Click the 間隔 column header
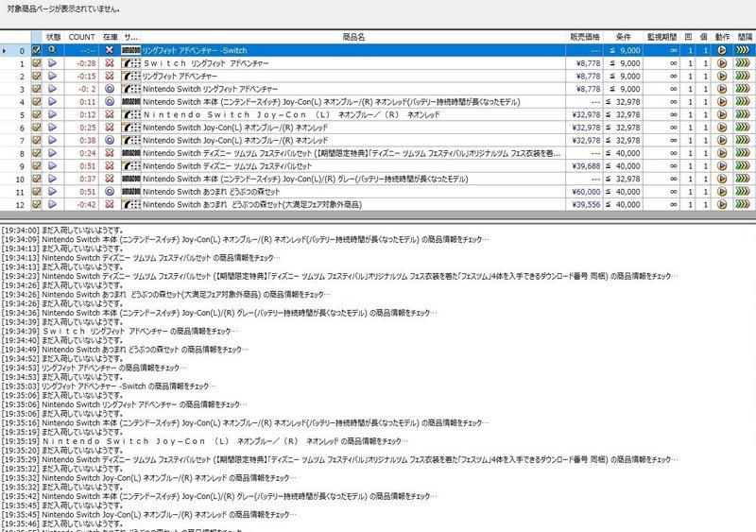756x532 pixels. [x=745, y=37]
